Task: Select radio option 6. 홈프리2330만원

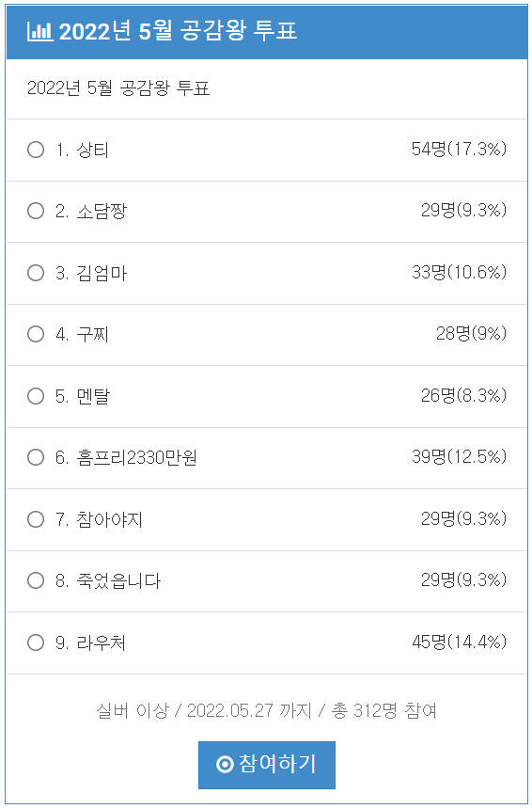Action: tap(36, 457)
